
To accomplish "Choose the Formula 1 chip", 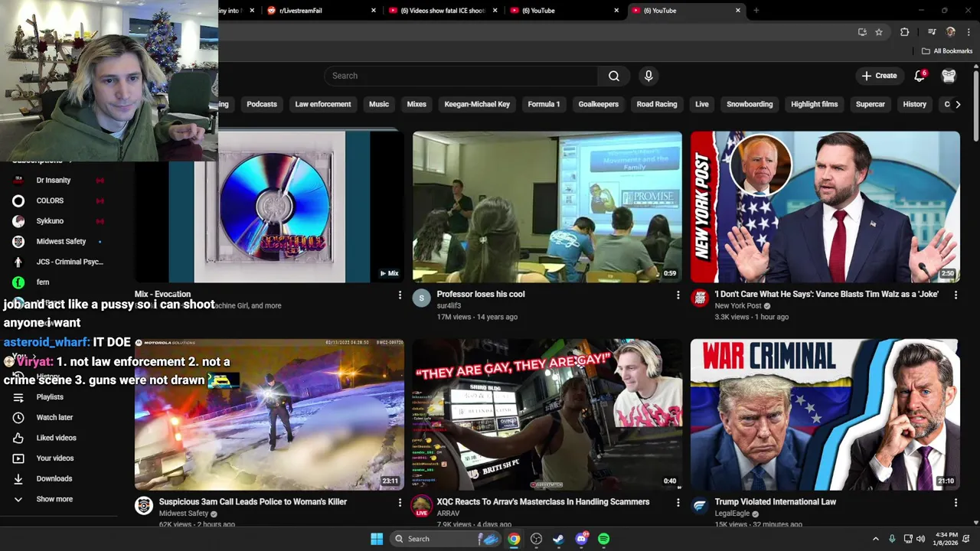I will (544, 104).
